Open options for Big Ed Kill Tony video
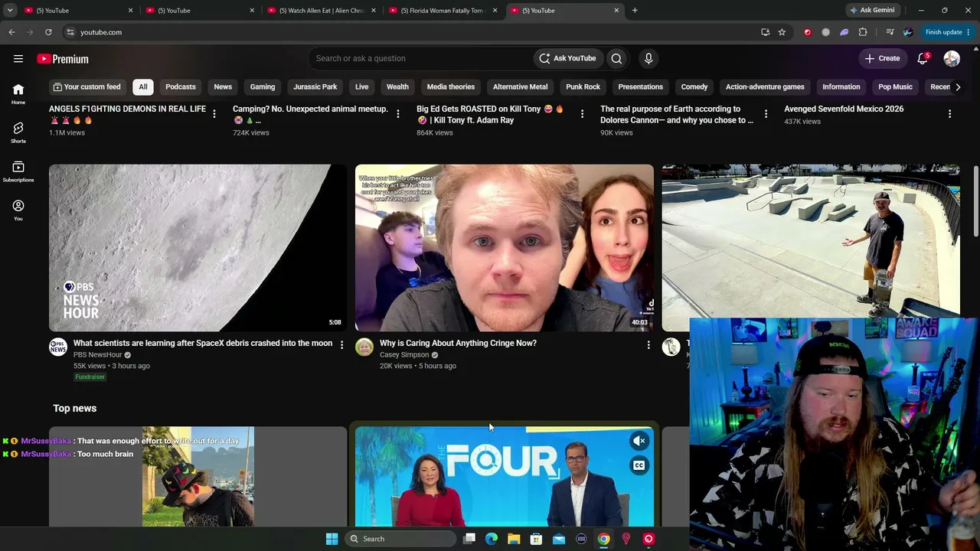This screenshot has height=551, width=980. 582,114
